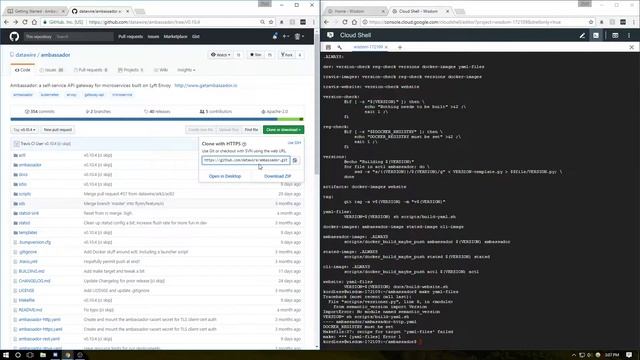Open GitHub home via Octocat logo

click(14, 37)
